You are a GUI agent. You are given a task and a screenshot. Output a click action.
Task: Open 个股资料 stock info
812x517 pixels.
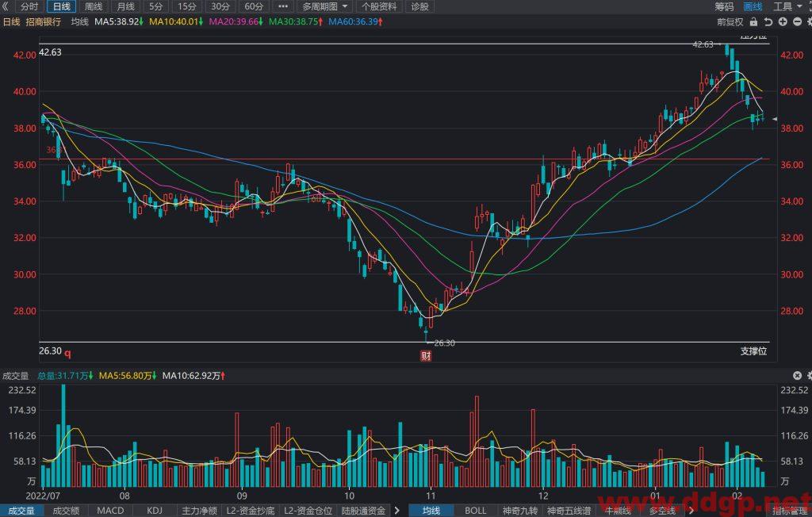click(x=379, y=6)
